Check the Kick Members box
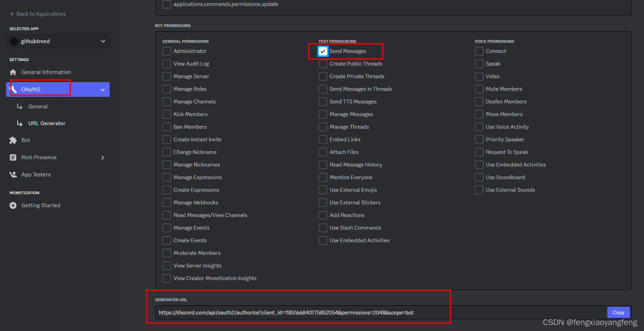 coord(167,114)
